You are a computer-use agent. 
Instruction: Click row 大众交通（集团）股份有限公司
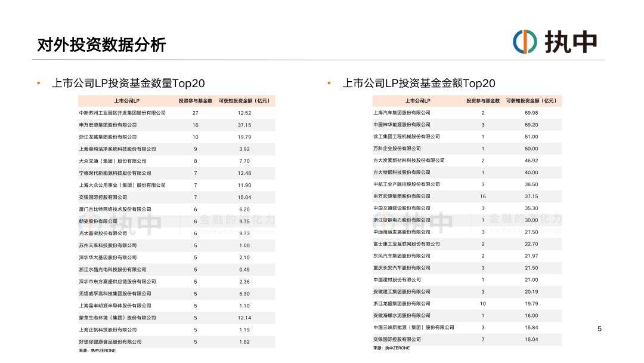click(x=177, y=161)
